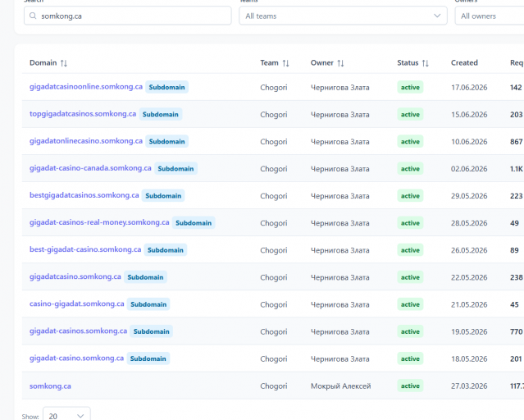524x420 pixels.
Task: Click request count 867
Action: tap(517, 141)
